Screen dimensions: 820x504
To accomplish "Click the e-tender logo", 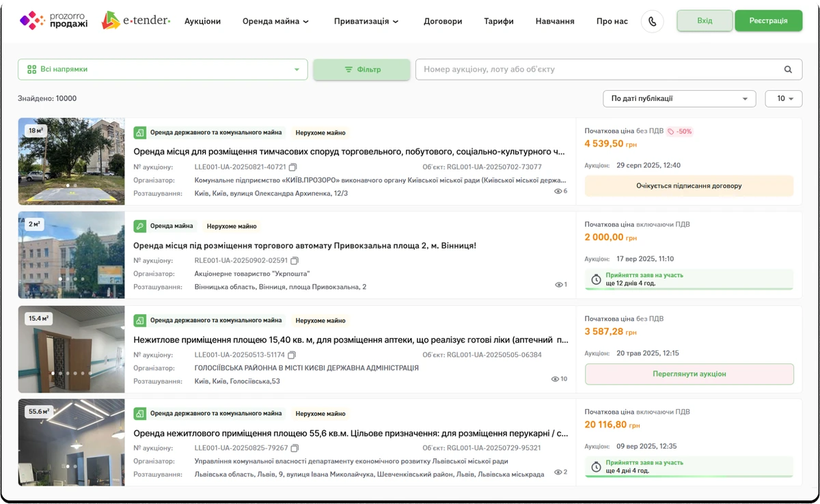I will [136, 20].
